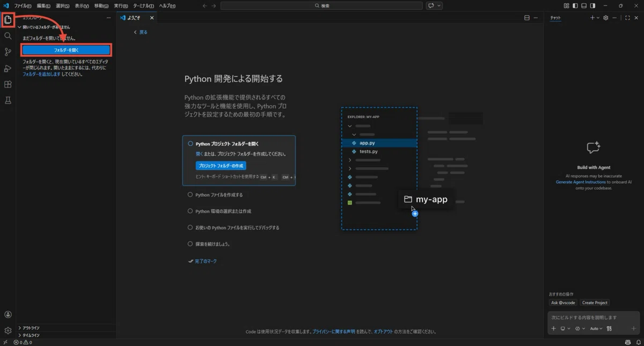
Task: Open the 移動 menu
Action: [x=101, y=5]
